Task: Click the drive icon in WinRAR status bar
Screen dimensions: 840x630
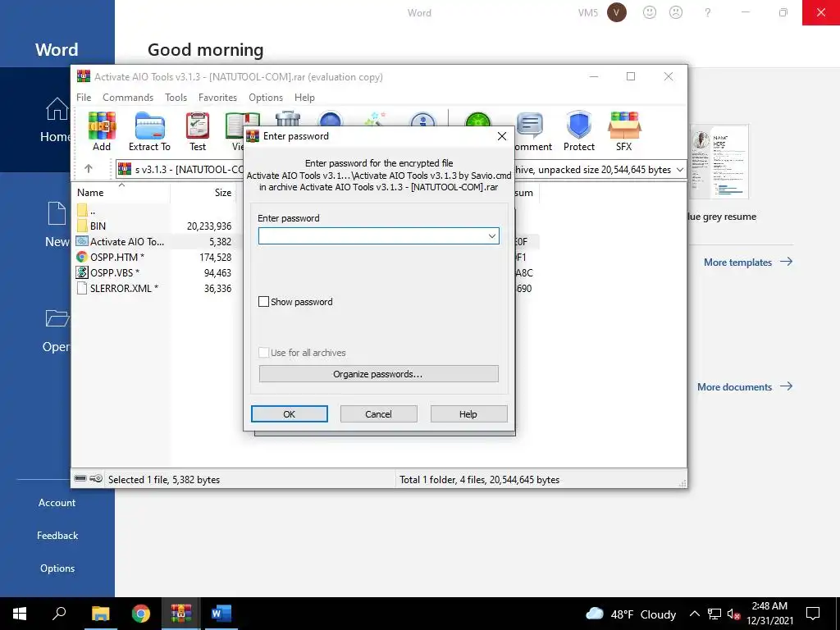Action: 80,478
